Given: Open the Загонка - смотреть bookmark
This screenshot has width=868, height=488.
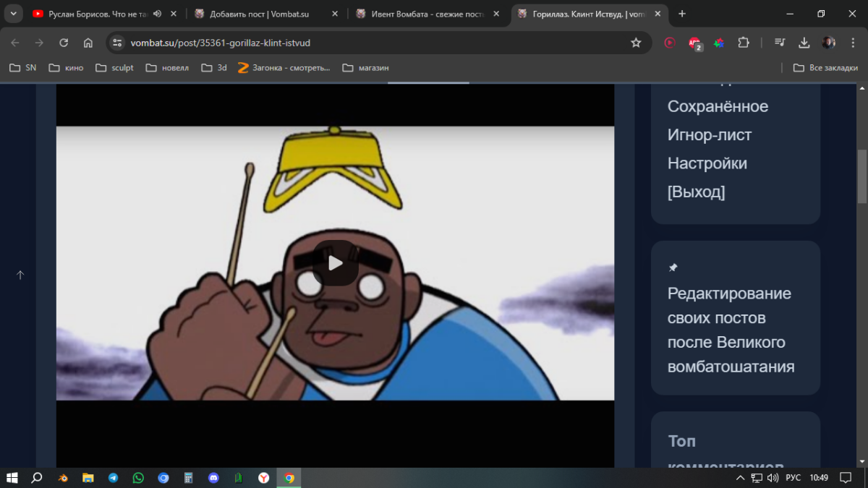Looking at the screenshot, I should [x=284, y=68].
